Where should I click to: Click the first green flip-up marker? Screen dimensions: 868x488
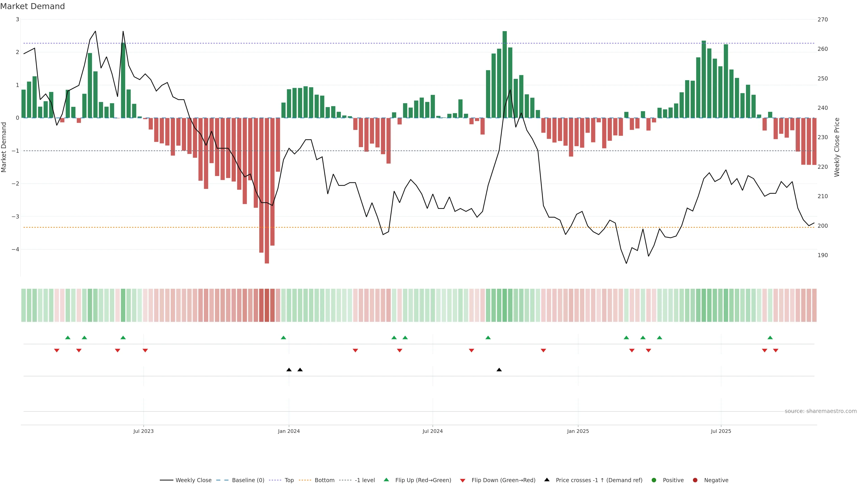(68, 338)
